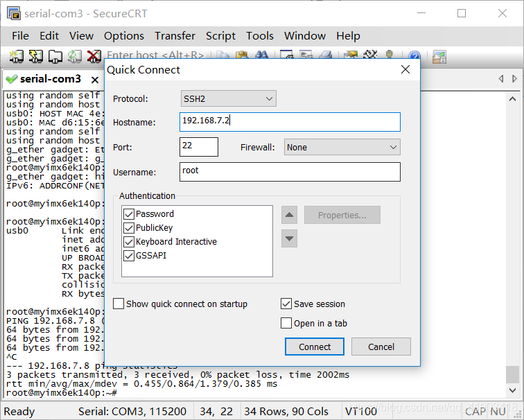Open the Edit menu
The height and width of the screenshot is (420, 524).
point(49,36)
